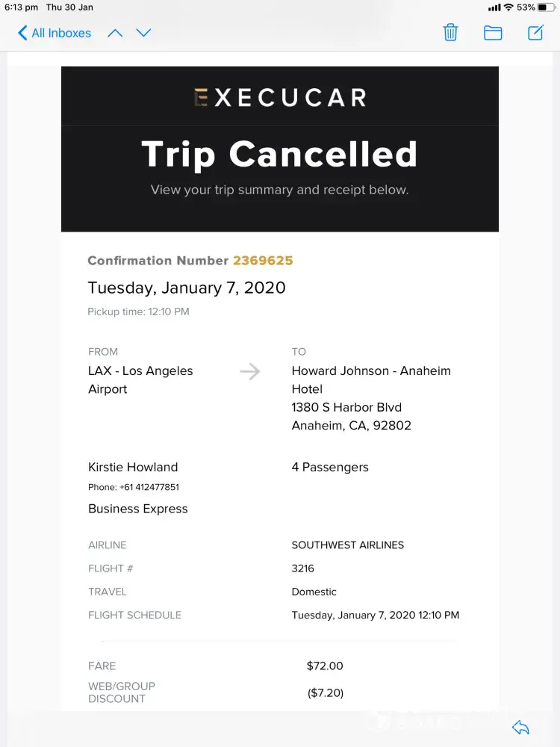Tap the Wi-Fi status icon
560x747 pixels.
(x=508, y=7)
